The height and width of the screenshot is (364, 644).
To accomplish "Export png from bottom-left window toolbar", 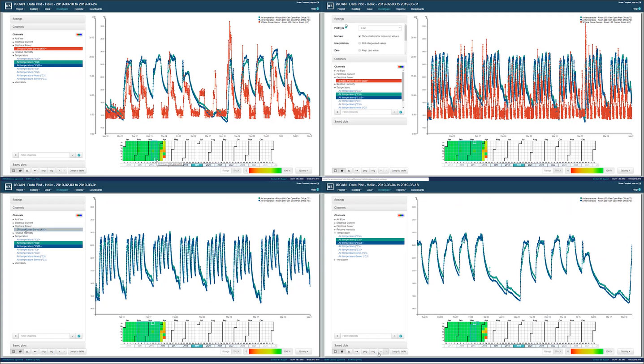I will (x=43, y=351).
